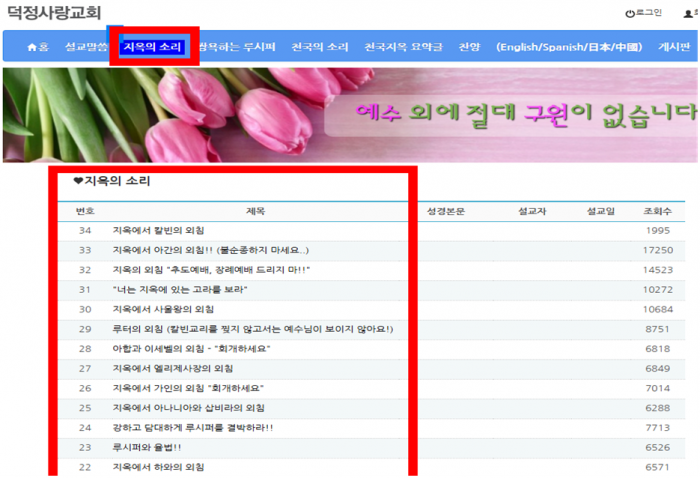Click the tulip banner image

pos(350,115)
